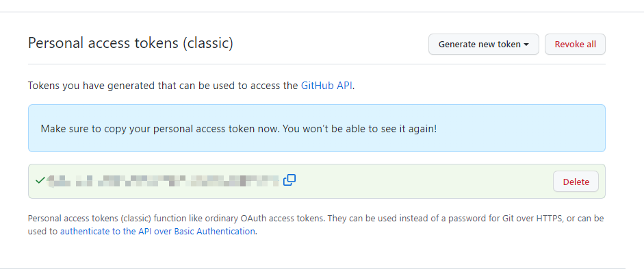Click the green checkmark beside the token
Screen dimensions: 644x270
40,180
